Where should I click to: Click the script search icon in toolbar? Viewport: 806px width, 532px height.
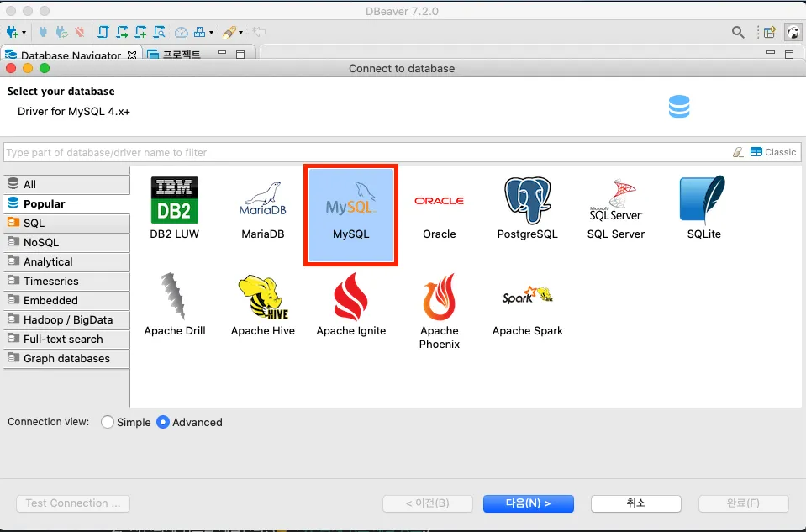(160, 33)
